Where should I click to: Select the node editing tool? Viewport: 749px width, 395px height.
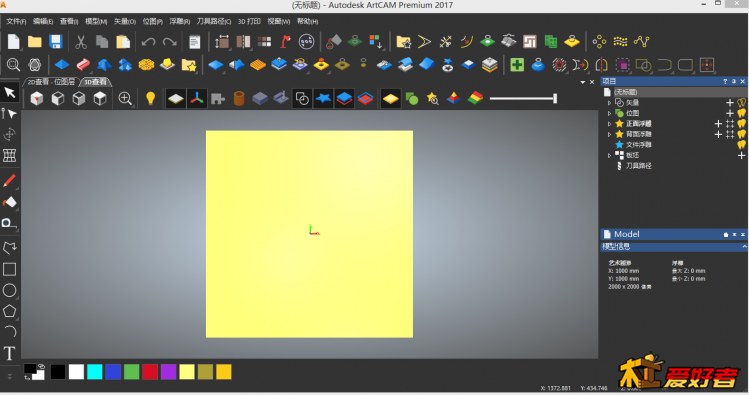click(x=10, y=114)
